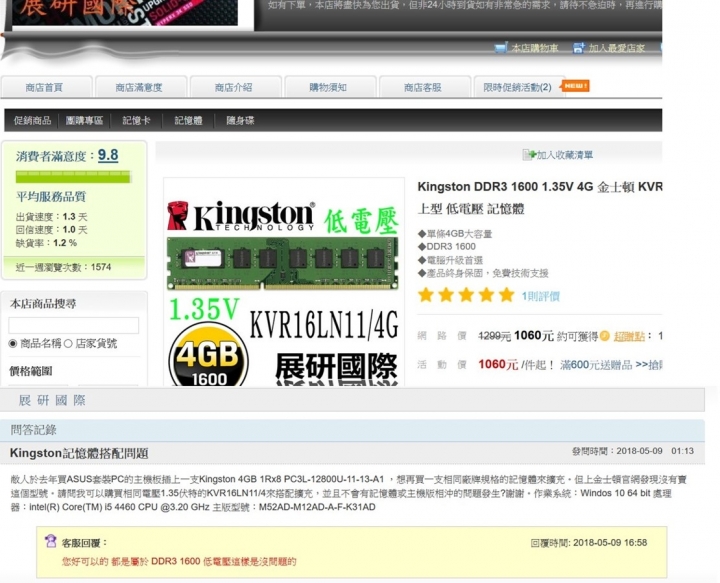Click the 展研國際 store banner logo
The image size is (720, 583).
(x=125, y=12)
